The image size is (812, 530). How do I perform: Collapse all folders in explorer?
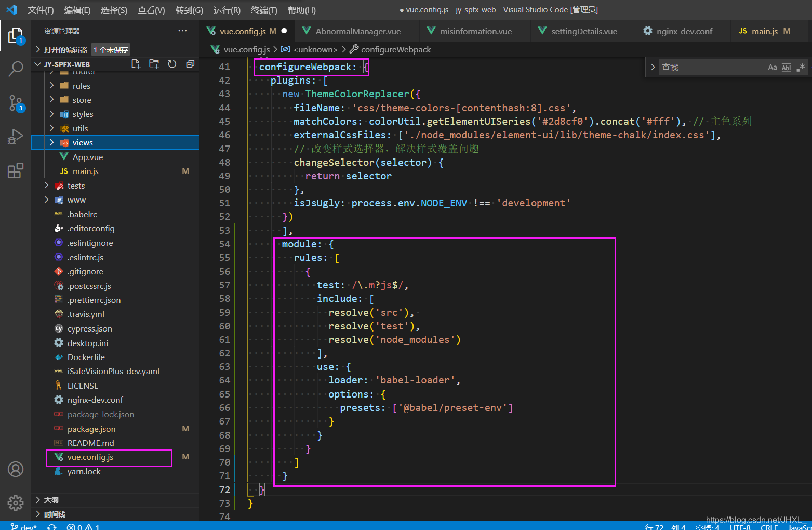pos(190,64)
